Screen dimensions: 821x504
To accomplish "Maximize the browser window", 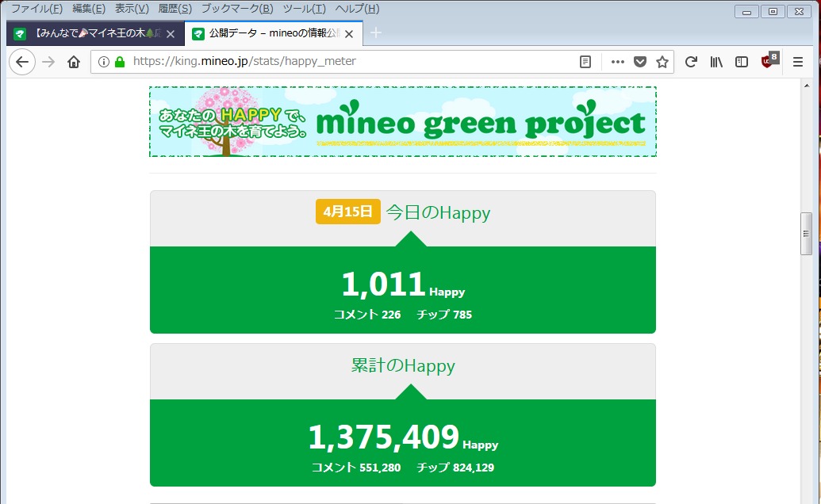I will 773,12.
